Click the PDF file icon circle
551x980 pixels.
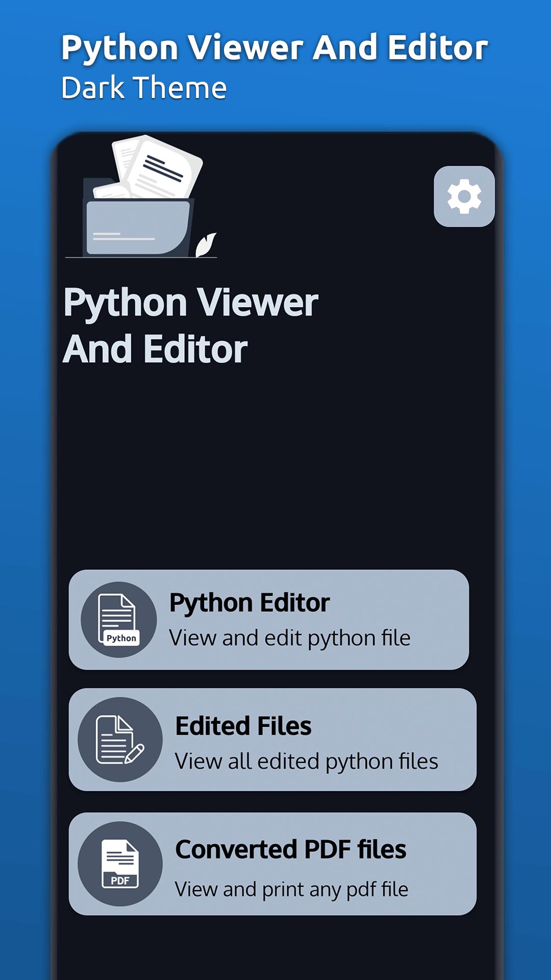click(120, 864)
